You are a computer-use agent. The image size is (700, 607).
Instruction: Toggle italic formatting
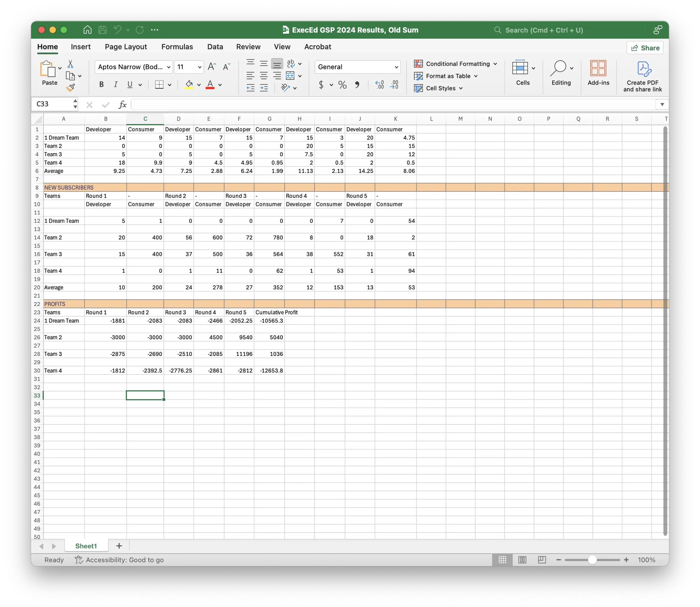coord(115,84)
